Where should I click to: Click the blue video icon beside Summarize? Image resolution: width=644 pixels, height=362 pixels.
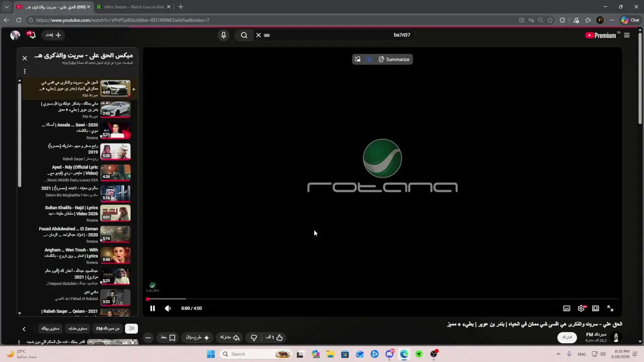(x=369, y=59)
